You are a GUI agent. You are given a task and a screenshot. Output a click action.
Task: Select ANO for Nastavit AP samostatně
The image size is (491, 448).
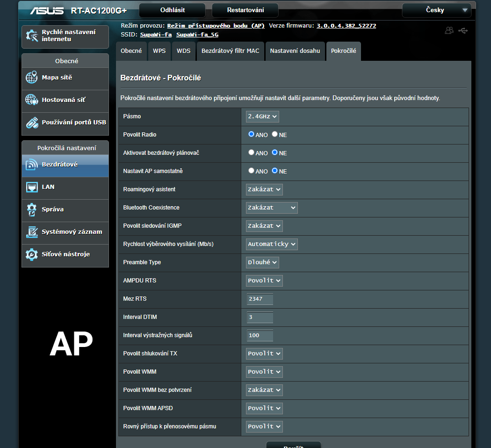pos(252,171)
